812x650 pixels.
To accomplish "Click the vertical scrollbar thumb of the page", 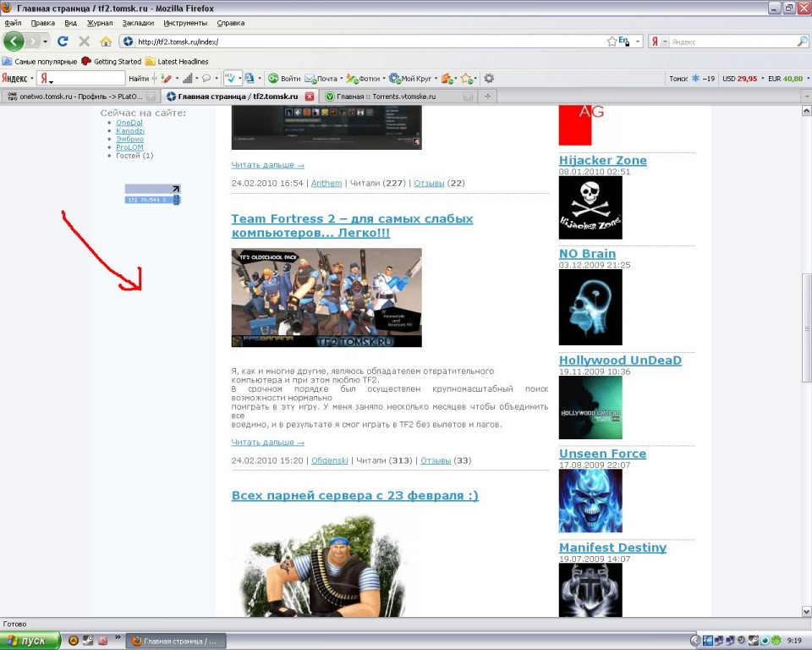I will coord(806,328).
